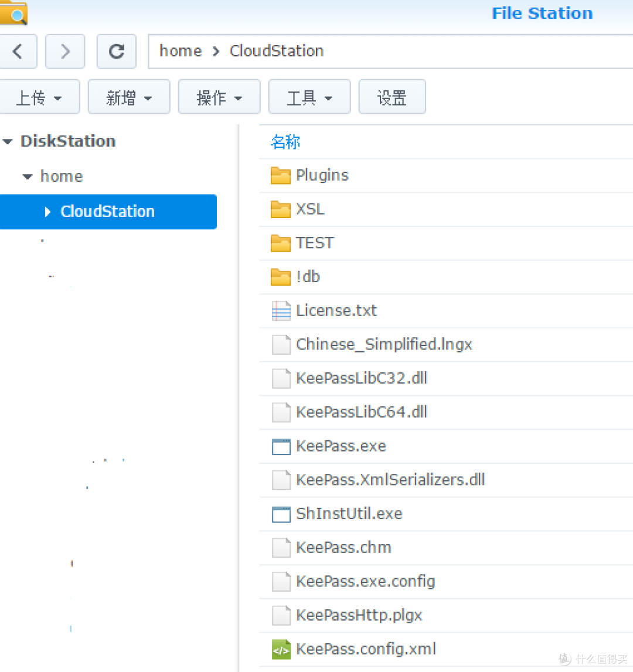Image resolution: width=633 pixels, height=672 pixels.
Task: Open the 操作 action dropdown
Action: [x=219, y=97]
